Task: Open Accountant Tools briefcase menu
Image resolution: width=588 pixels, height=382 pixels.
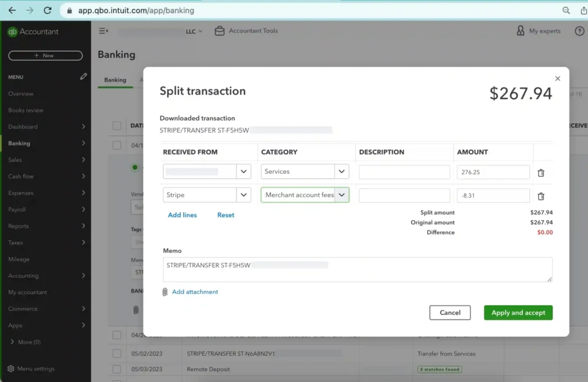Action: click(x=246, y=31)
